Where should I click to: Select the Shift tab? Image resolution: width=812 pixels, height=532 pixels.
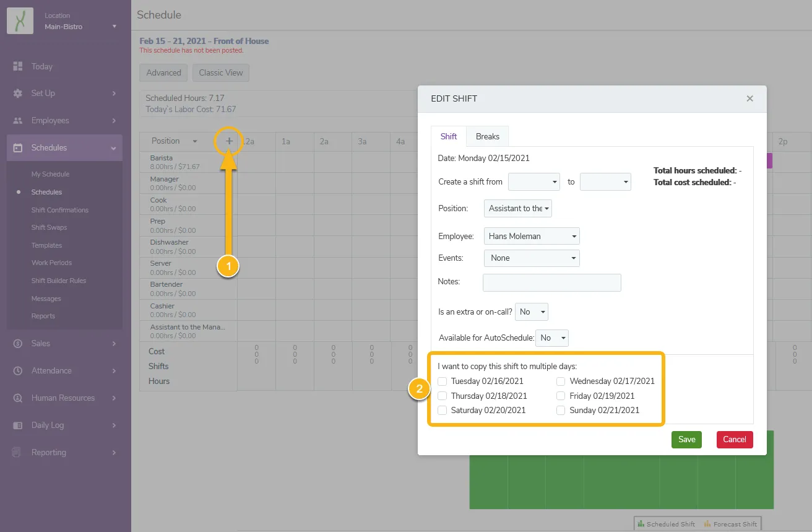[x=449, y=136]
